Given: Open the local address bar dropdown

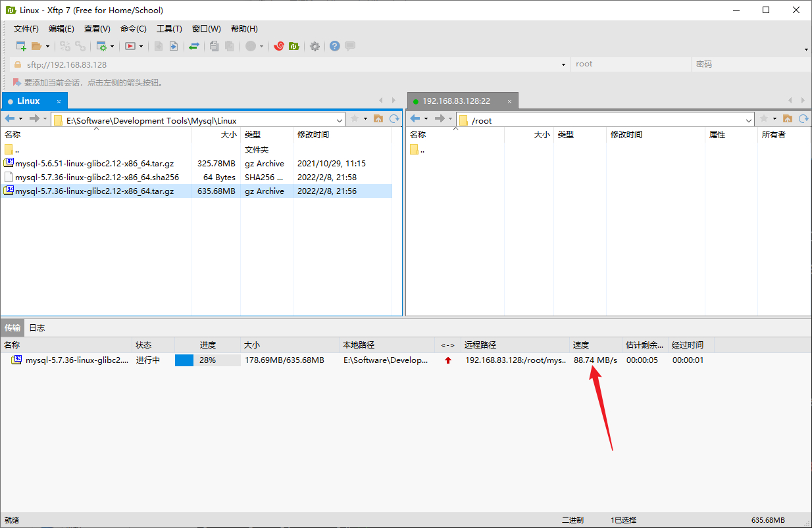Looking at the screenshot, I should (x=340, y=119).
